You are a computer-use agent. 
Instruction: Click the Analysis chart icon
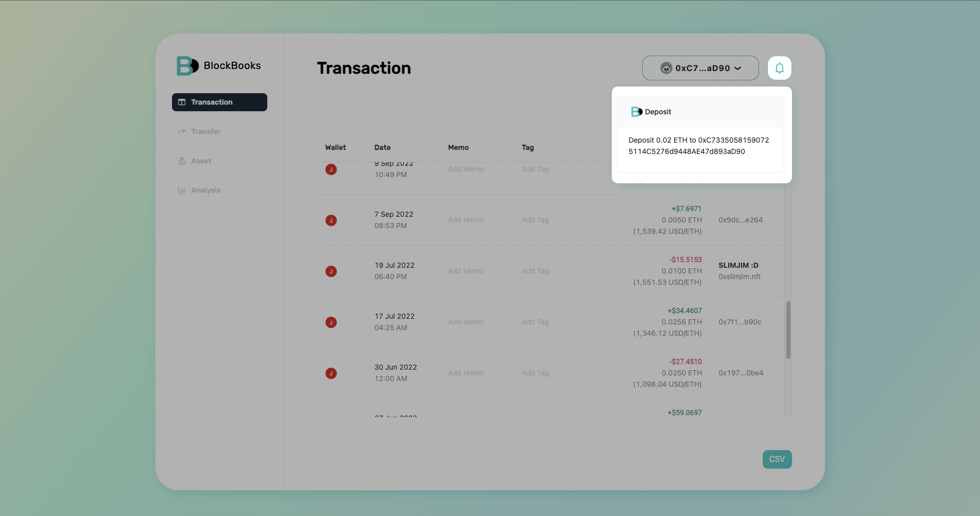(182, 190)
